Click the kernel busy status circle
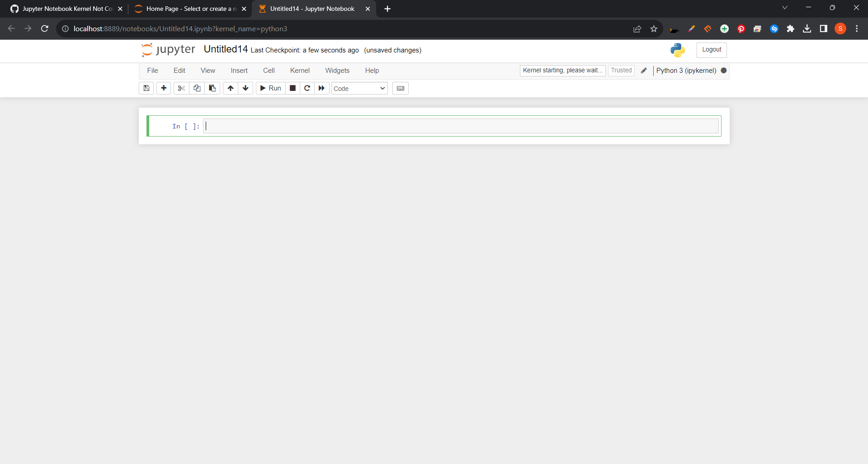The height and width of the screenshot is (464, 868). coord(724,71)
